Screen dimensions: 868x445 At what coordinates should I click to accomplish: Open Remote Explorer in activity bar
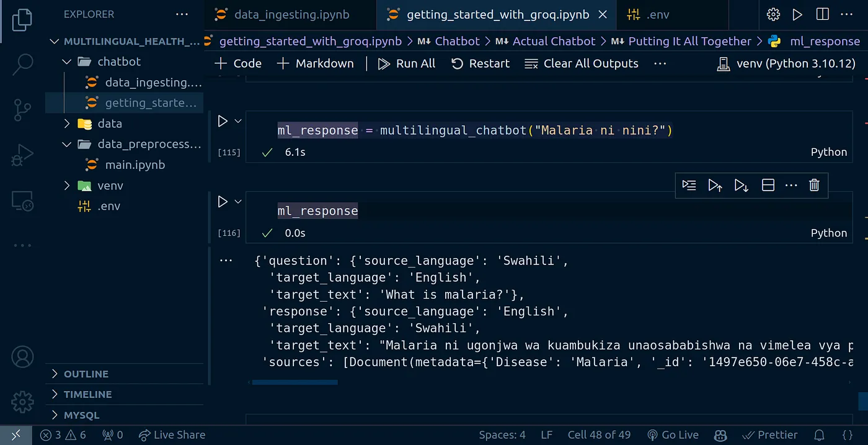pyautogui.click(x=22, y=200)
